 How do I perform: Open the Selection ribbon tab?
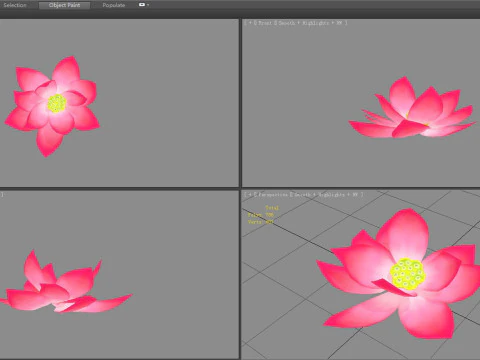coord(15,5)
